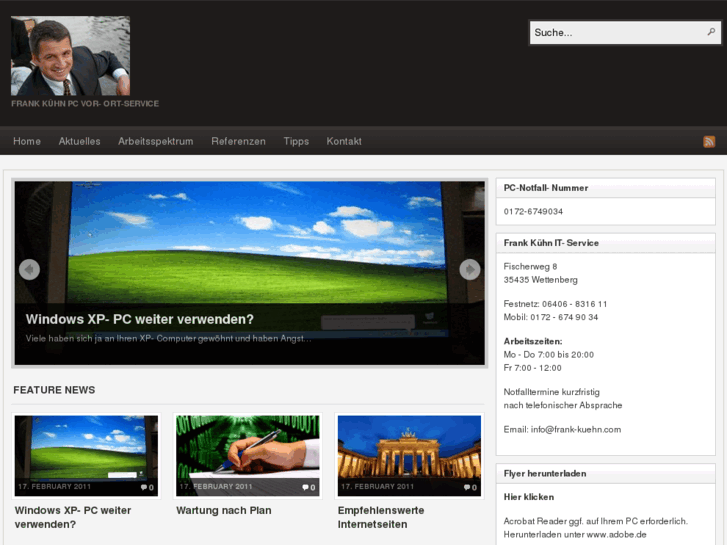
Task: Open the Home menu item
Action: (x=27, y=141)
